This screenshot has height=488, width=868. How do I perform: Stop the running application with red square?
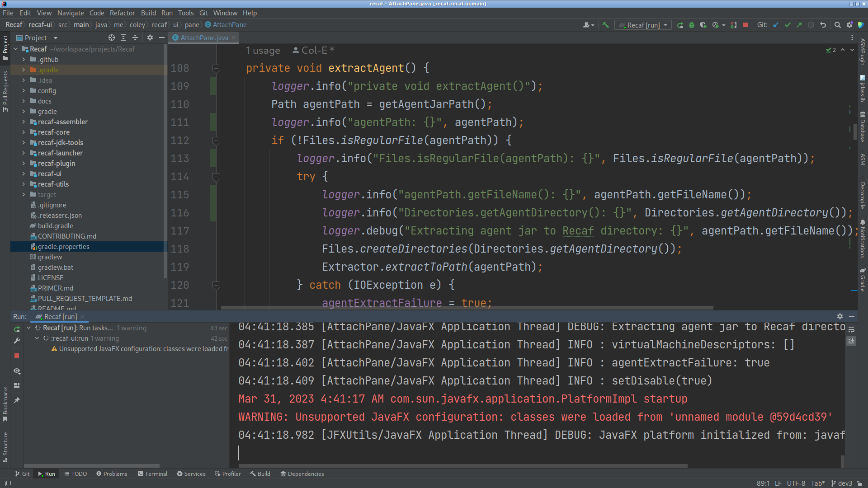tap(745, 25)
